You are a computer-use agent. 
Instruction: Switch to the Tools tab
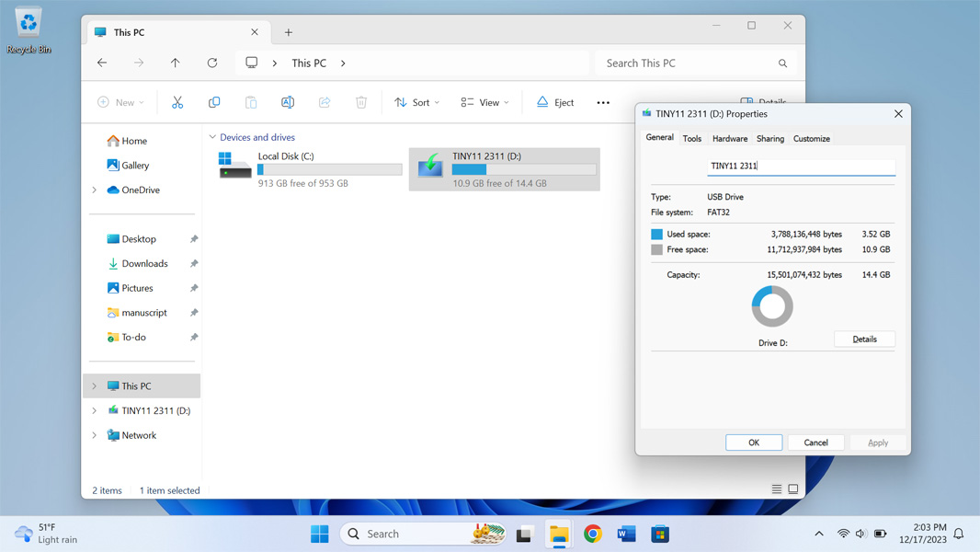[x=691, y=139]
